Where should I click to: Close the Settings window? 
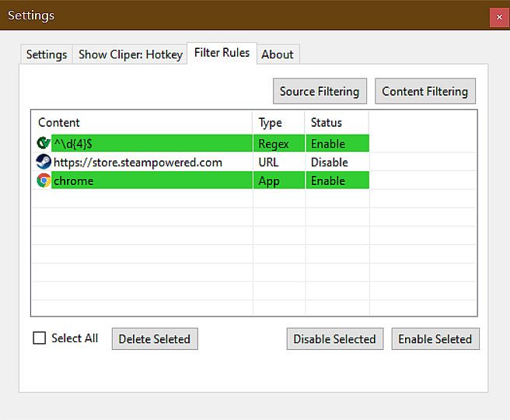click(x=499, y=17)
